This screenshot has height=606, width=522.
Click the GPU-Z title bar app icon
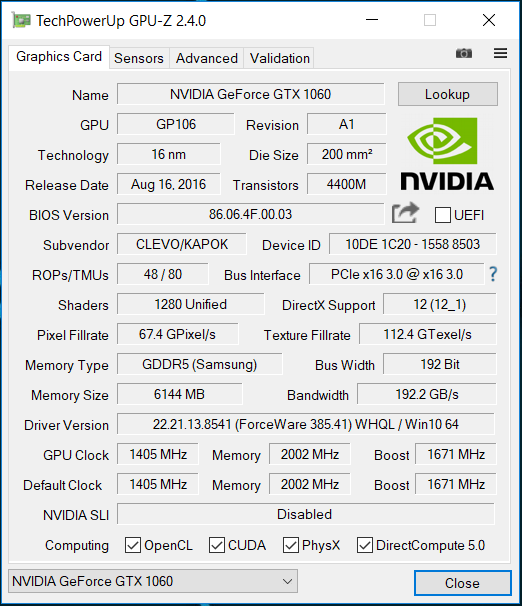coord(21,20)
